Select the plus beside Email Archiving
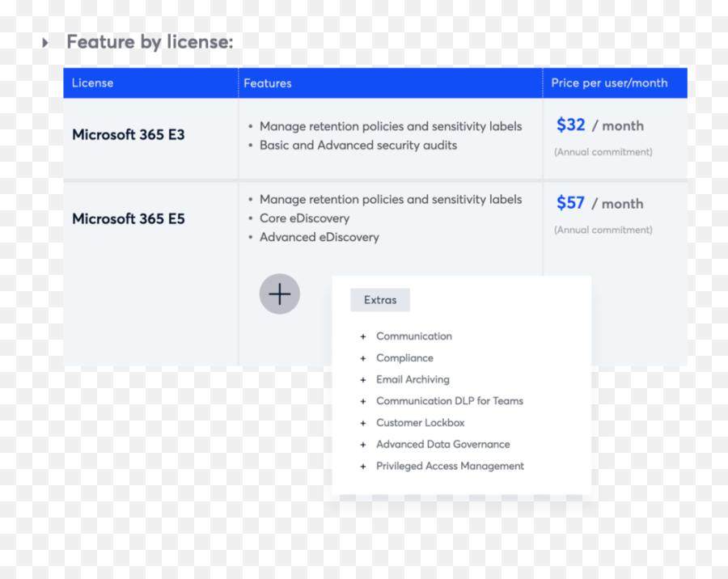The height and width of the screenshot is (579, 728). click(x=362, y=379)
